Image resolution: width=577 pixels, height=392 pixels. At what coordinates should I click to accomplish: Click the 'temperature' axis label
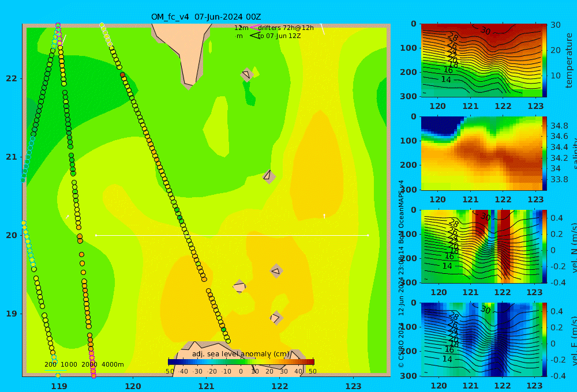tap(569, 61)
